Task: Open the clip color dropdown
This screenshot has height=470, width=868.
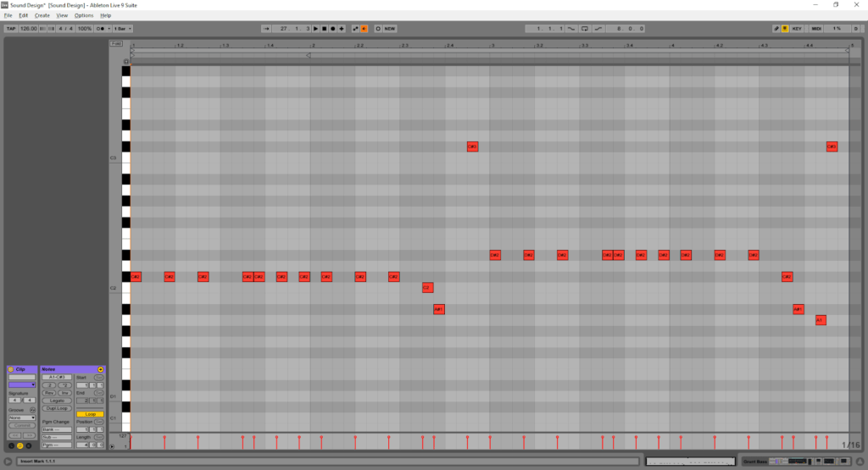Action: 22,384
